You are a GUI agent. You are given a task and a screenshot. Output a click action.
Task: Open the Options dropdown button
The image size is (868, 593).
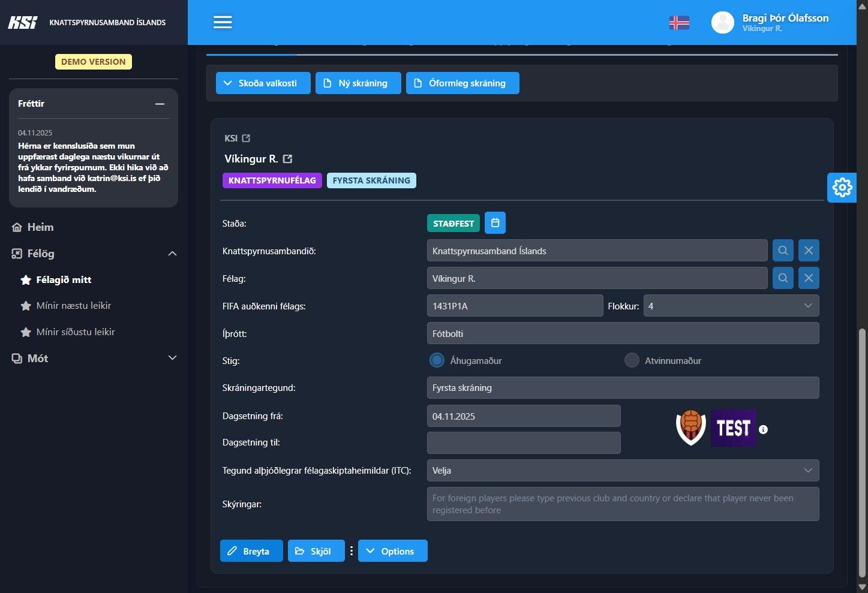393,551
